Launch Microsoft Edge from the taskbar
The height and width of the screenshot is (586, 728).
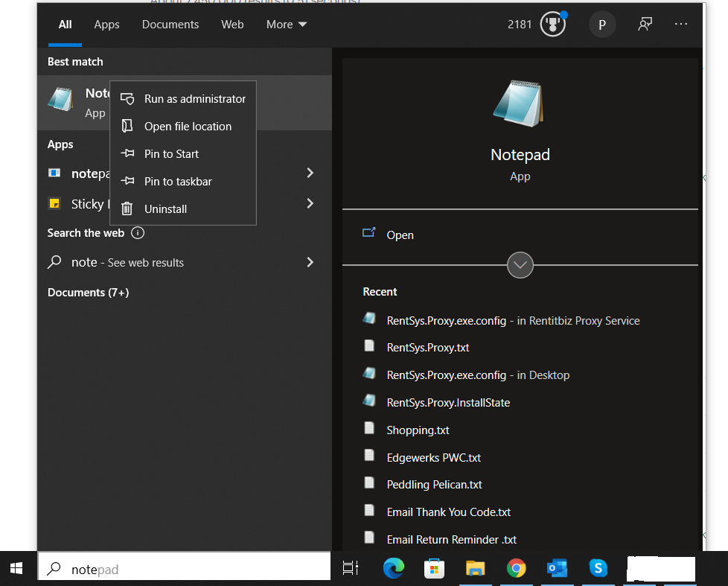click(393, 568)
